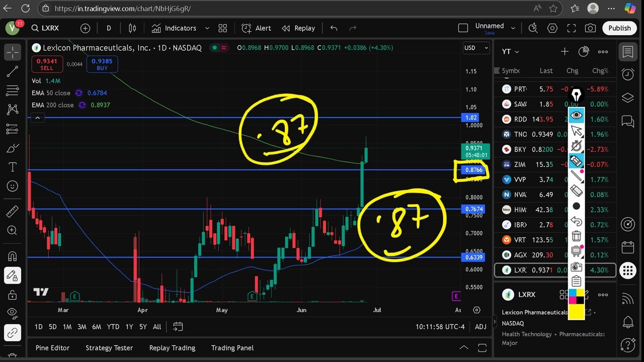Select the ZIM watchlist row
Viewport: 644px width, 362px height.
tap(555, 164)
